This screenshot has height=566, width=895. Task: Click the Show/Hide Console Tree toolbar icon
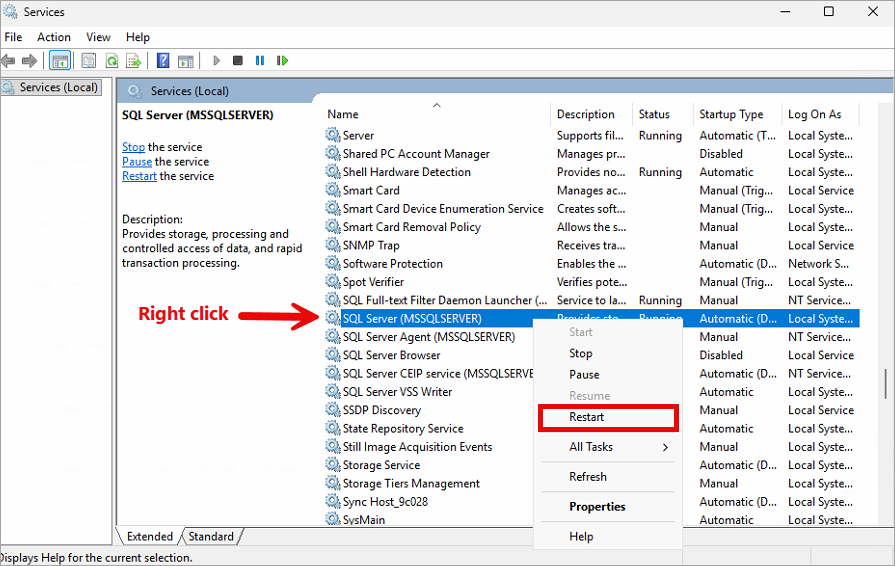point(60,61)
